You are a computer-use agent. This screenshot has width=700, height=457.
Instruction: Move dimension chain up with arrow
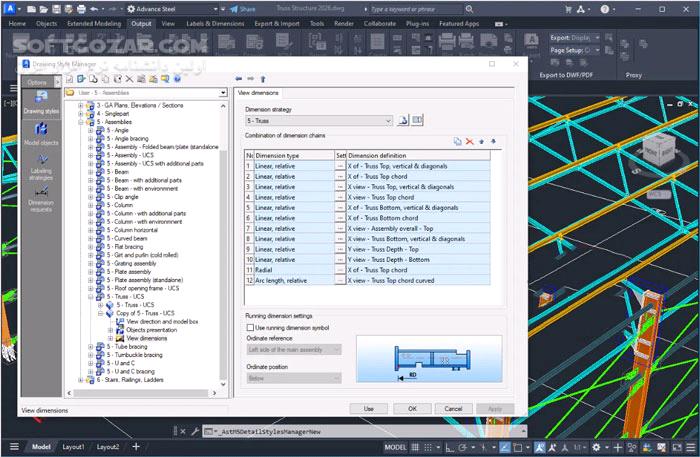tap(482, 142)
